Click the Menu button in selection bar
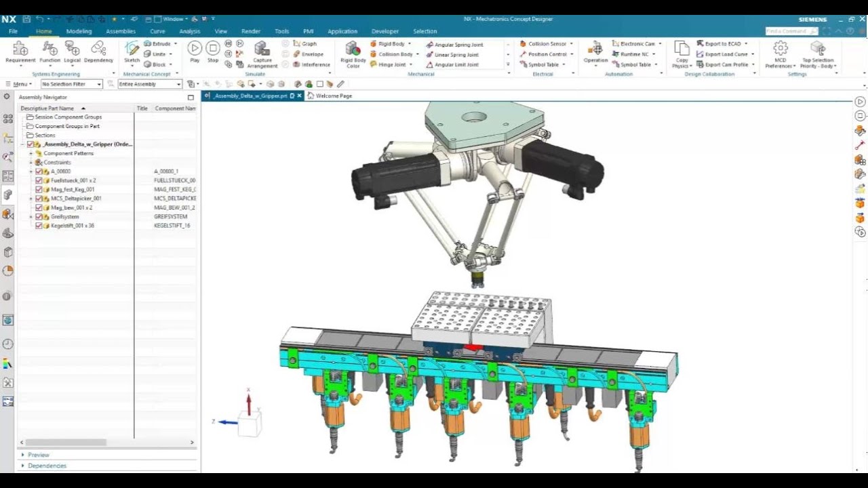This screenshot has height=488, width=868. (19, 84)
